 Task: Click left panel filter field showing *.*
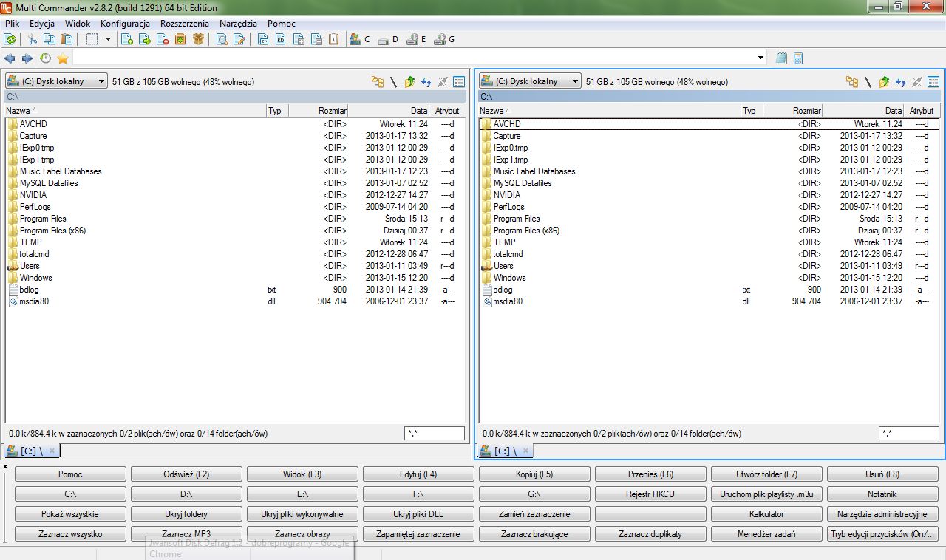435,434
